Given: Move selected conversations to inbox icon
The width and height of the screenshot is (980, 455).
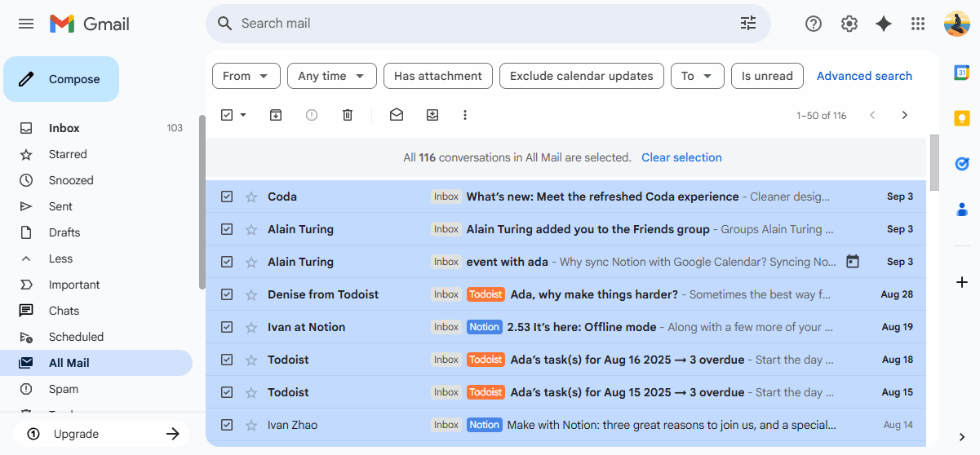Looking at the screenshot, I should (x=432, y=115).
